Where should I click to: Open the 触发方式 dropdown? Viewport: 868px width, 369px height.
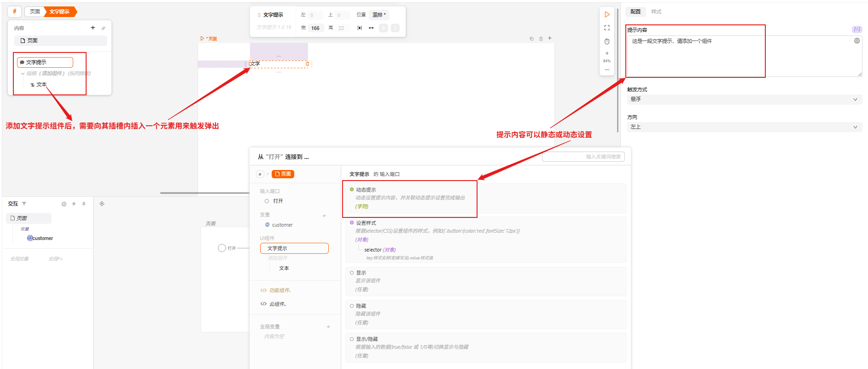coord(744,99)
